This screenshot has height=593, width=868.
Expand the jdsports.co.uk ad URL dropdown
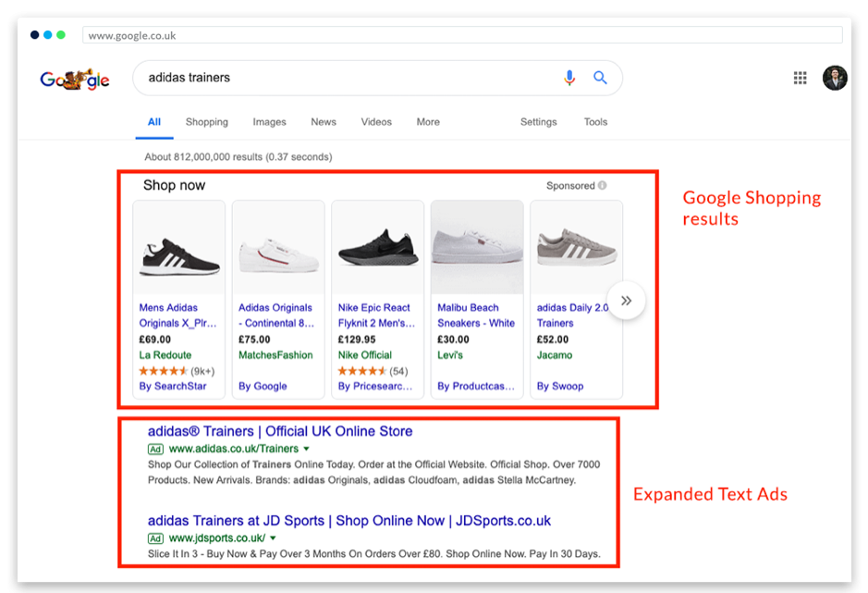click(274, 538)
